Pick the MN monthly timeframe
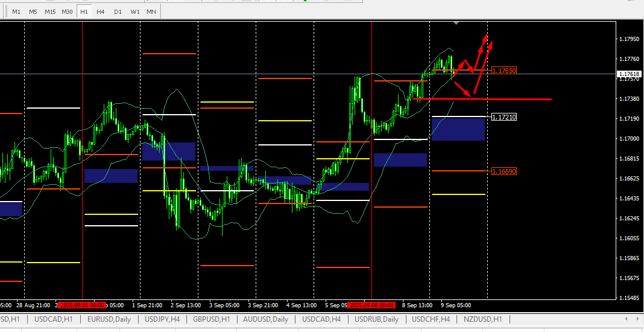644x332 pixels. (151, 11)
